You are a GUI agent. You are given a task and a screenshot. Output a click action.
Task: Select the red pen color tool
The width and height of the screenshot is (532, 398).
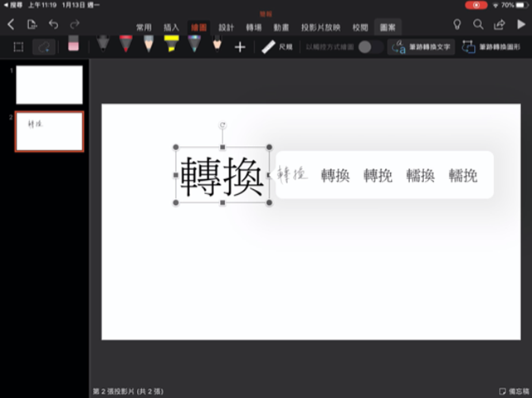click(125, 45)
